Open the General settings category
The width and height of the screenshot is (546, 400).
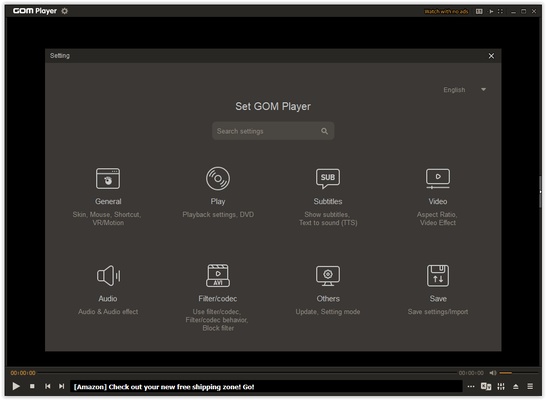[x=108, y=197]
